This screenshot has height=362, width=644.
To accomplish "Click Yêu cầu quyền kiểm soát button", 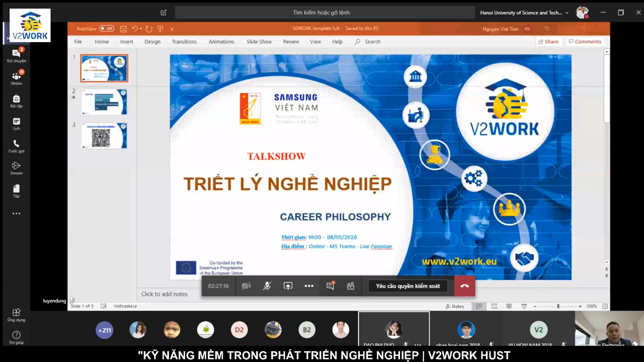I will [408, 286].
